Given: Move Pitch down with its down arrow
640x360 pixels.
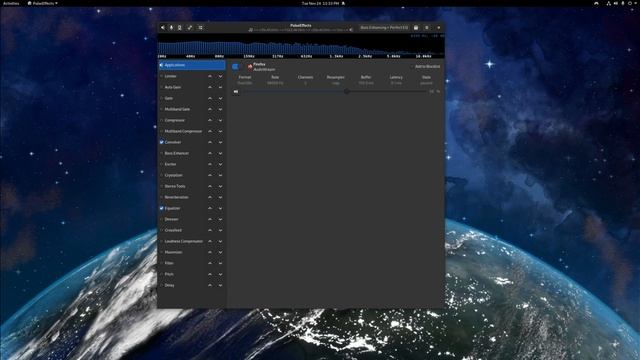Looking at the screenshot, I should pos(220,275).
